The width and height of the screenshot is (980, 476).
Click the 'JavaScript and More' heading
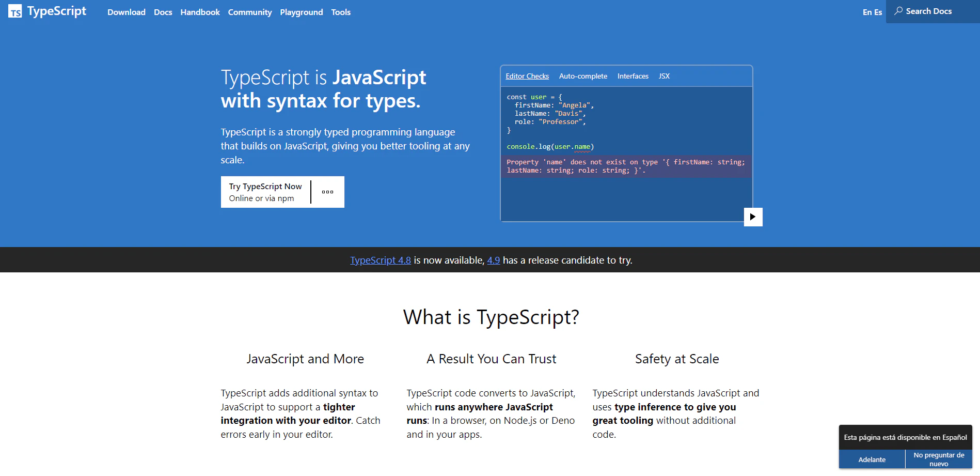(x=305, y=359)
